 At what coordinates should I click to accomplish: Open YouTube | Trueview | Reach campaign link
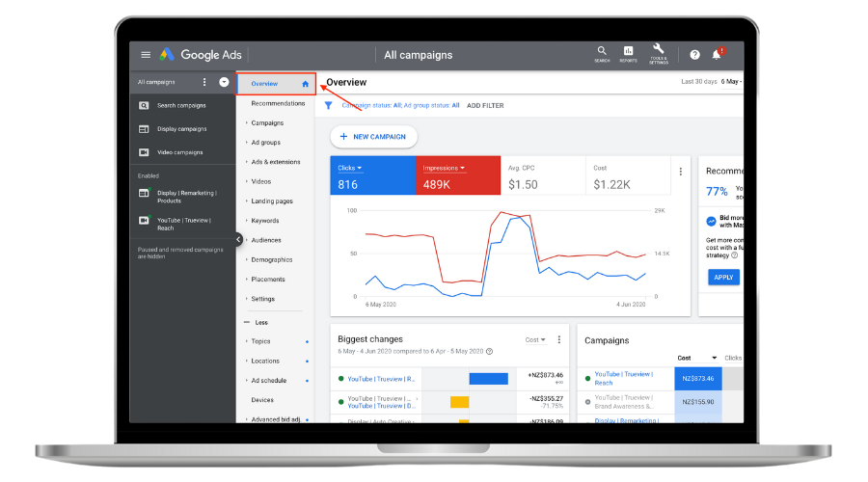pos(623,379)
